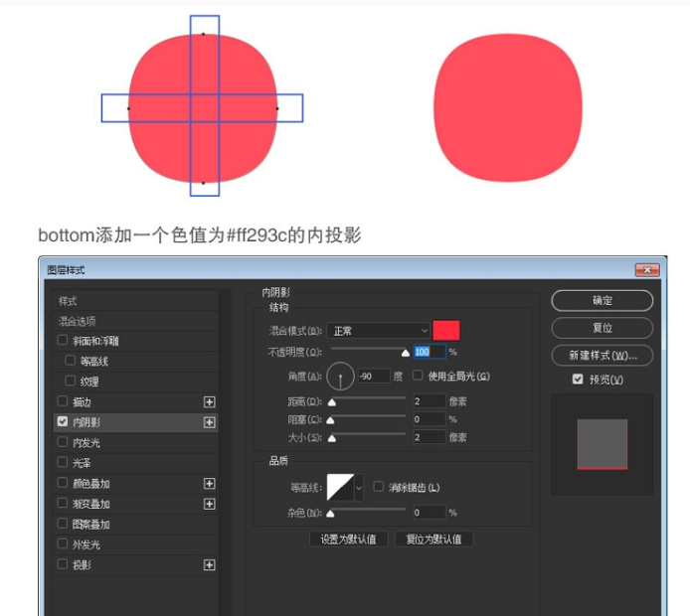Close the 图层样式 dialog window
The image size is (690, 616).
(648, 269)
